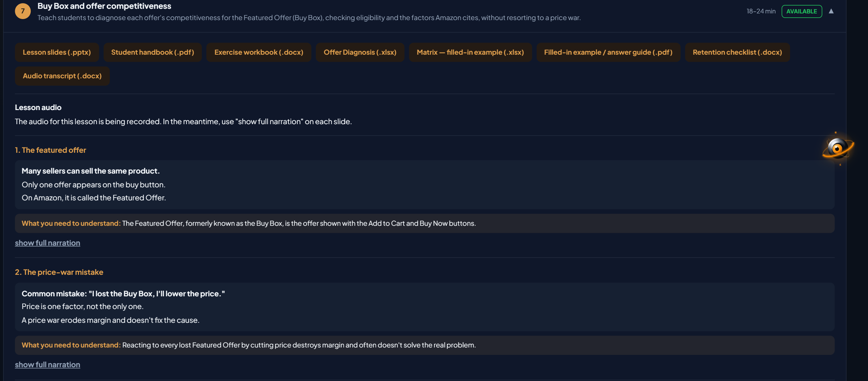
Task: Download Offer Diagnosis (.xlsx)
Action: pos(360,52)
